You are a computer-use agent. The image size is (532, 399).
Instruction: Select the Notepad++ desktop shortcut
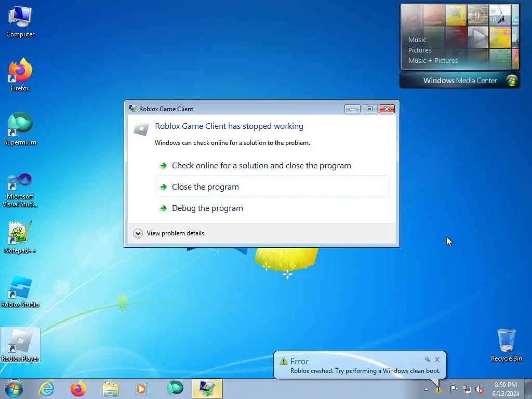click(20, 237)
